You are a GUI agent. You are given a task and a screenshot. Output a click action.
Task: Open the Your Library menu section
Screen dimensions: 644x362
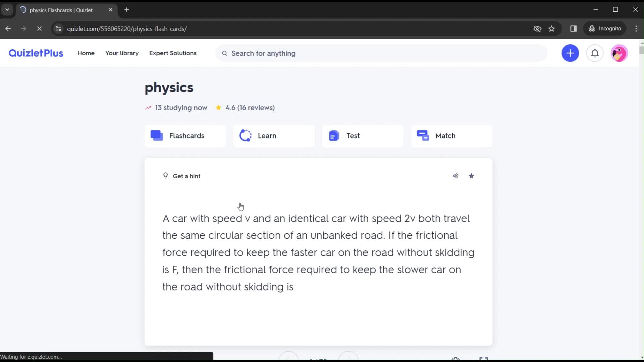pyautogui.click(x=122, y=53)
